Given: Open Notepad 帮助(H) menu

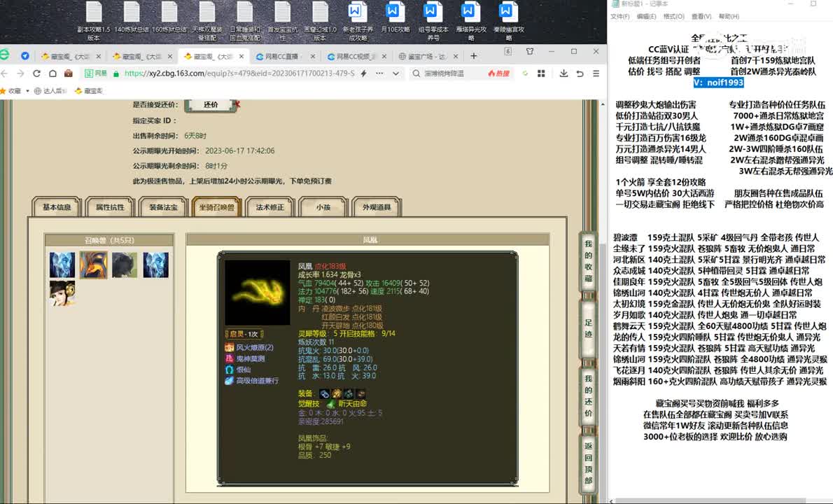Looking at the screenshot, I should (729, 17).
